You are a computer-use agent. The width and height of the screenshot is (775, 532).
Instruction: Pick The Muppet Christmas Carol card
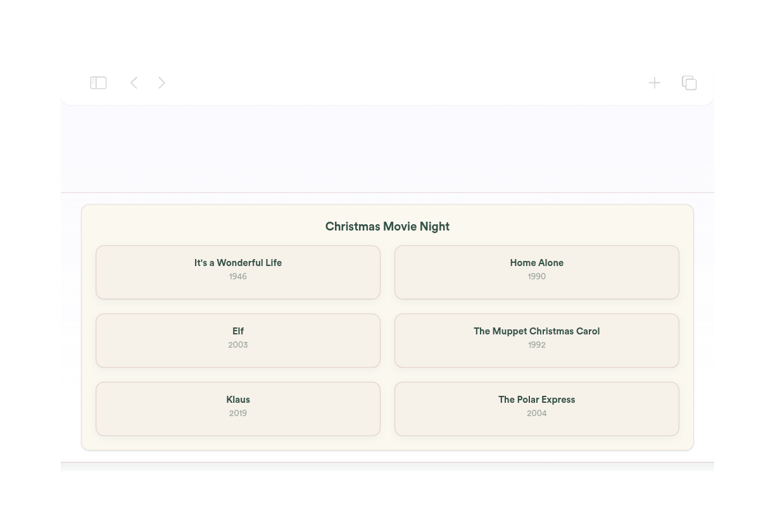point(537,341)
